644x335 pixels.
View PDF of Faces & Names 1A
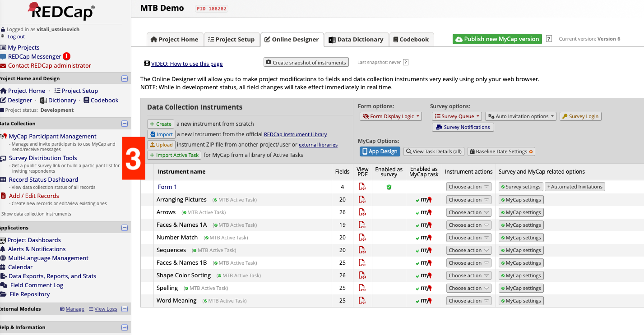362,225
